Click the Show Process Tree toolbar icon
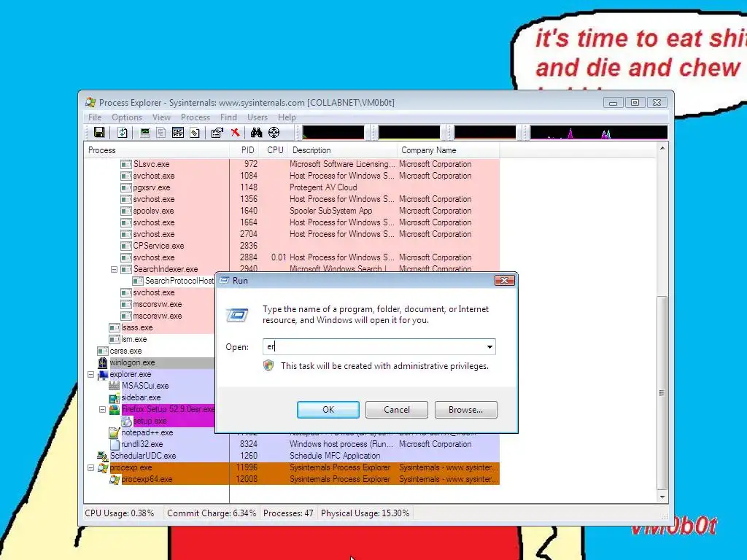 coord(161,133)
